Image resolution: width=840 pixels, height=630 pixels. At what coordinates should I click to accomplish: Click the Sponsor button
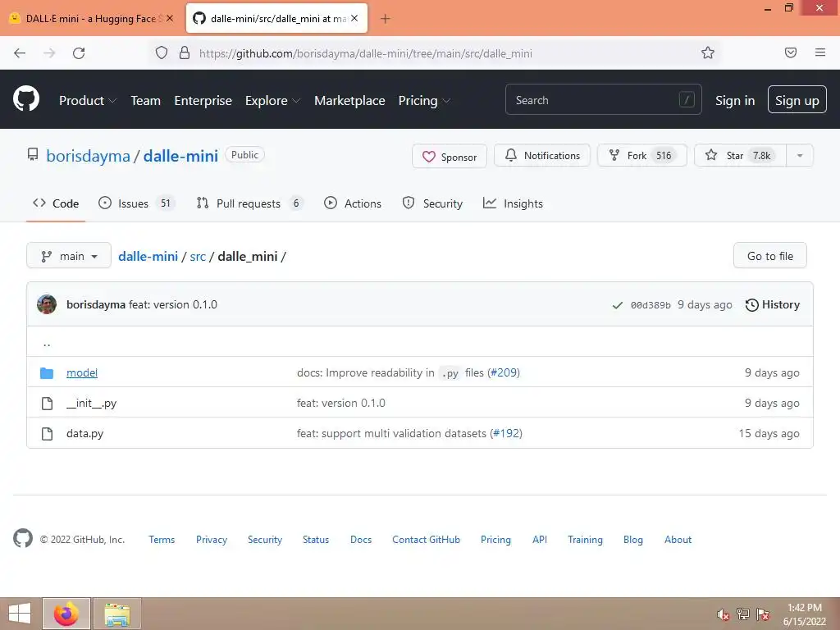click(450, 156)
